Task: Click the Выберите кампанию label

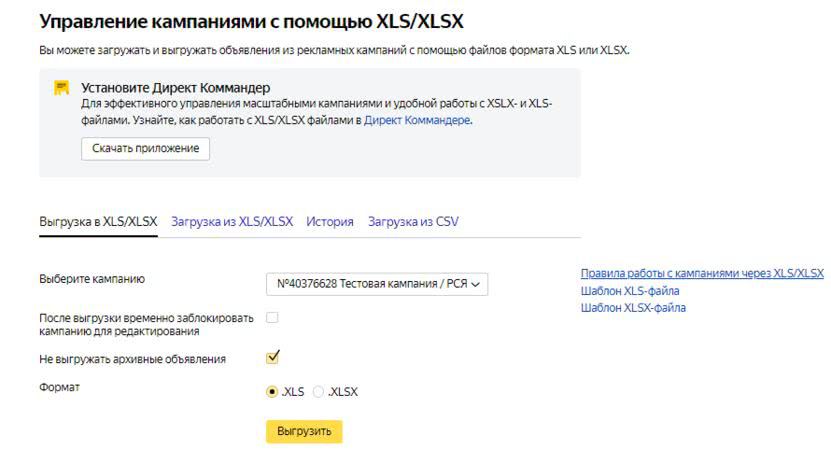Action: [x=85, y=279]
